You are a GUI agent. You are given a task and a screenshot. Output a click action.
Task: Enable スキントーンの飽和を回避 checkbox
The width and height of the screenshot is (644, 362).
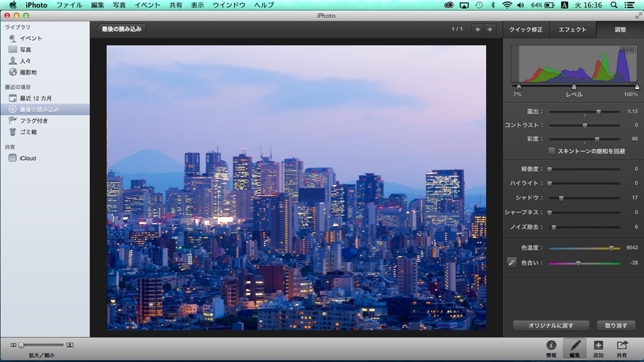tap(552, 151)
